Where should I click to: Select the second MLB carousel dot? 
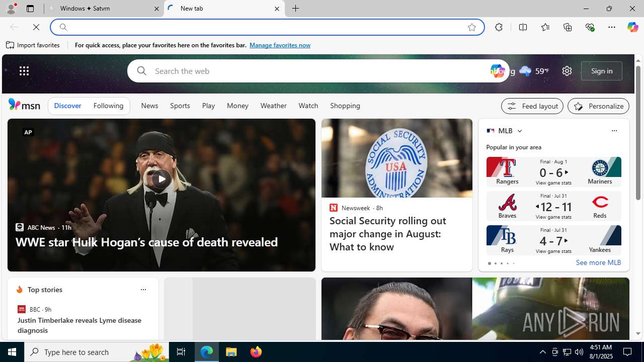(495, 263)
